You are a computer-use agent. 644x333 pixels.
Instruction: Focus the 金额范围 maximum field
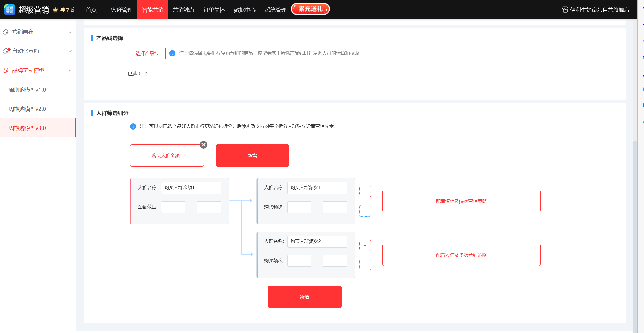209,207
